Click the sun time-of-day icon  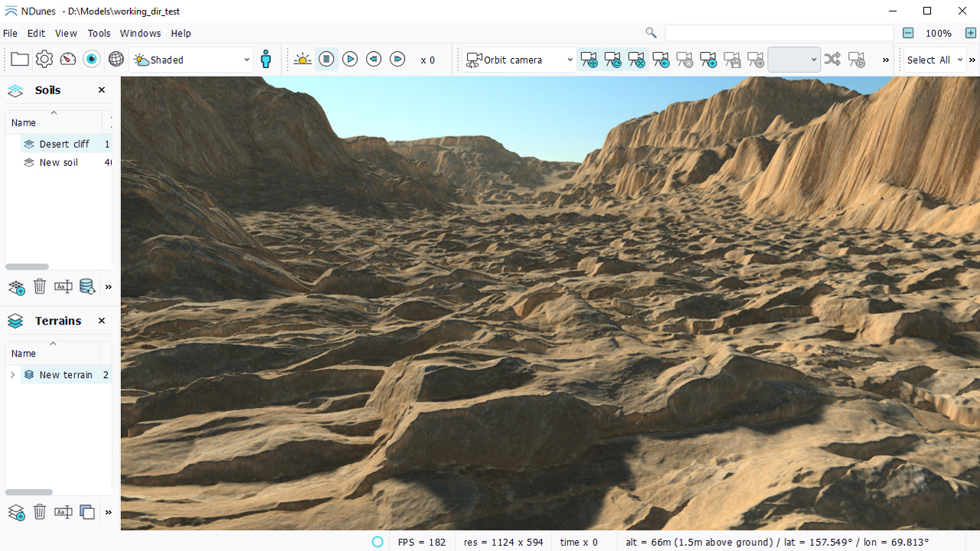point(302,60)
